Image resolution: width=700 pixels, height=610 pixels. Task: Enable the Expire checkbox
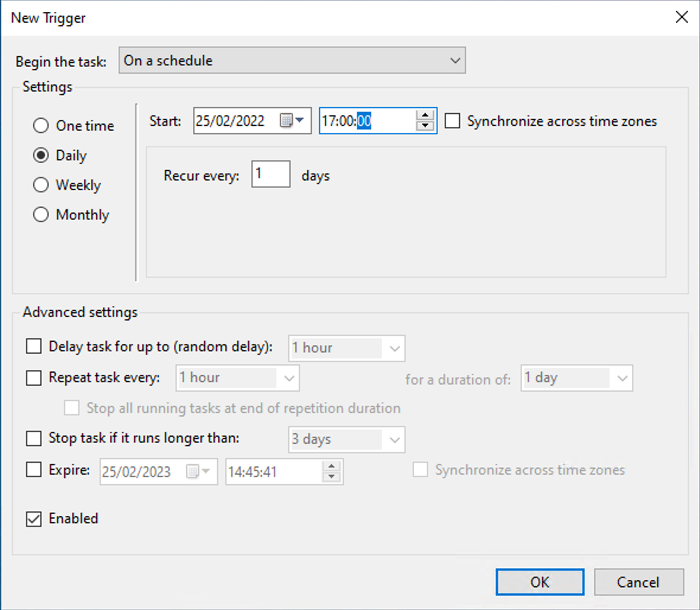click(x=33, y=470)
